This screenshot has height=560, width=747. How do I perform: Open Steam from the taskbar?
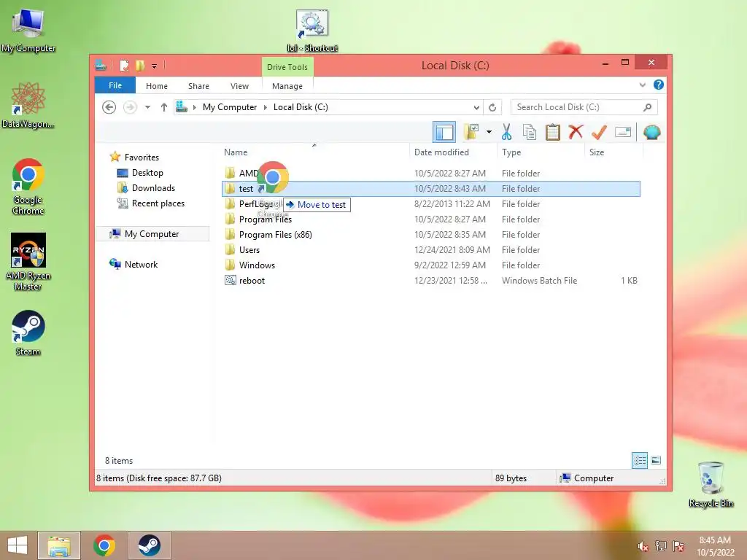(149, 545)
